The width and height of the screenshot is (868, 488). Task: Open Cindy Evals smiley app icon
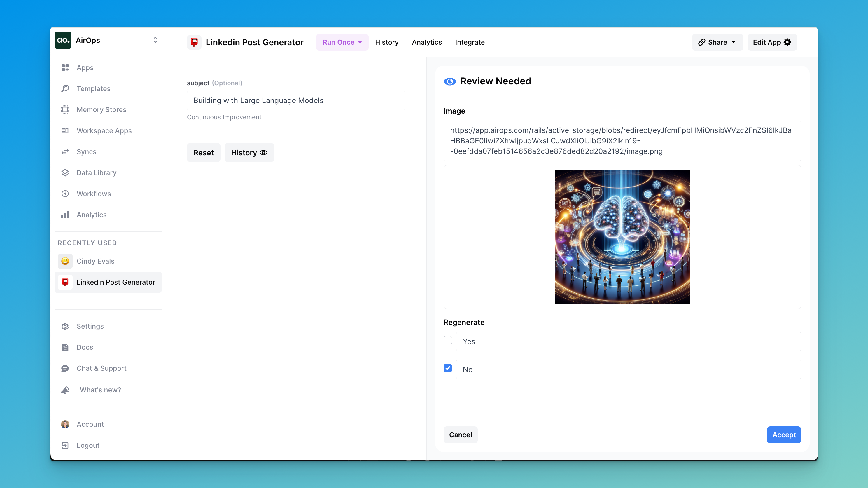click(65, 261)
